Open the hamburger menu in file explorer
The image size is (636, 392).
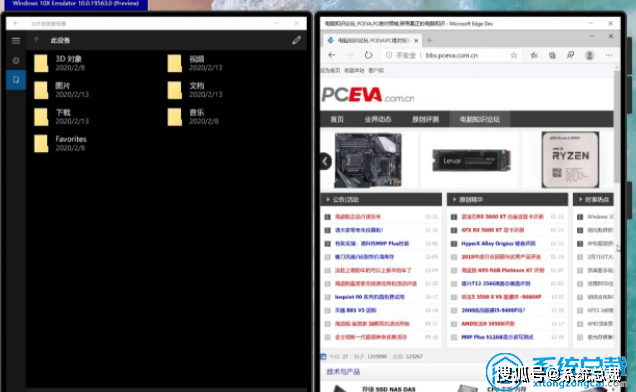coord(16,41)
